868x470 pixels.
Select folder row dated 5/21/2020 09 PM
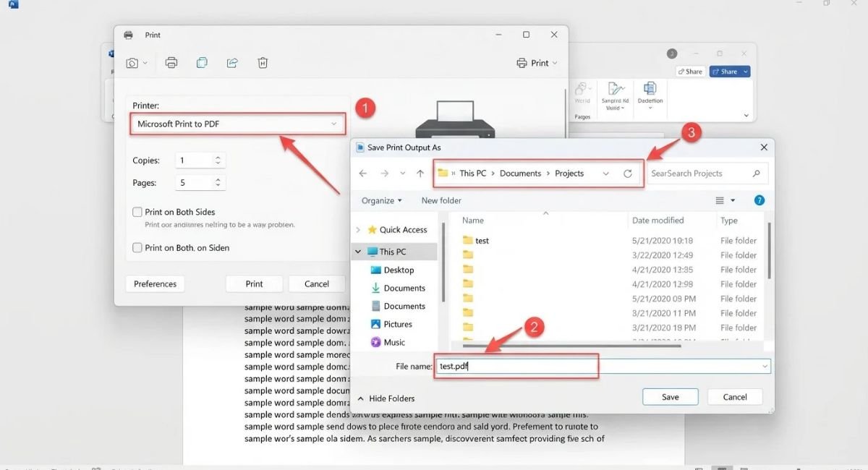point(609,299)
